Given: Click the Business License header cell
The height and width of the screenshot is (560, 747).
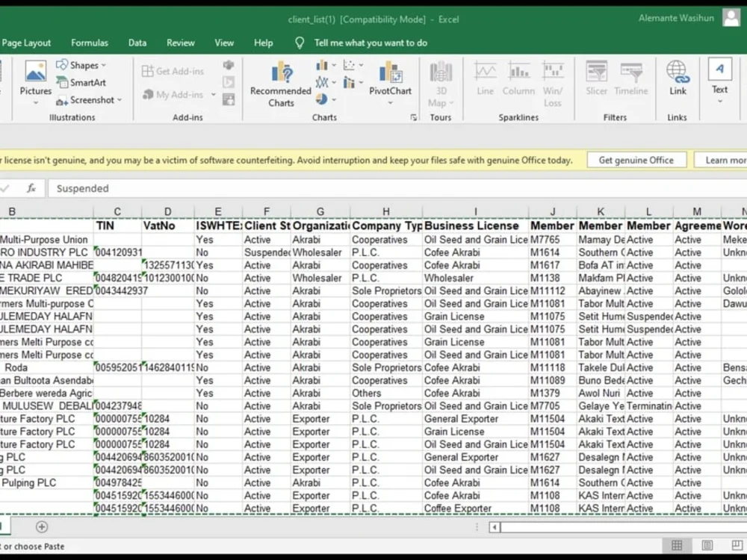Looking at the screenshot, I should [x=475, y=225].
